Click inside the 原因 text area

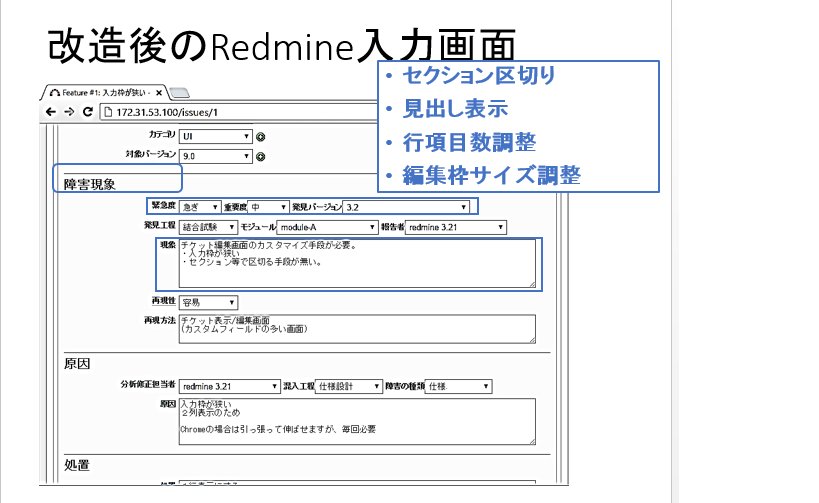(x=357, y=422)
